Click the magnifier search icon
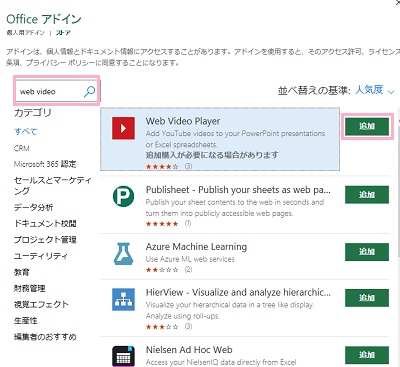 (89, 91)
